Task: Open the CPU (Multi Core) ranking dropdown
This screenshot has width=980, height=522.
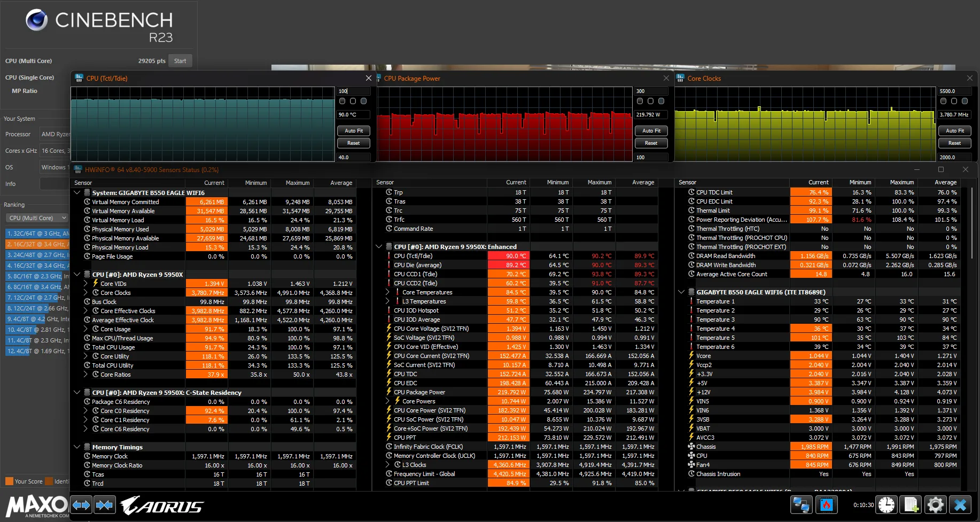Action: pyautogui.click(x=37, y=218)
